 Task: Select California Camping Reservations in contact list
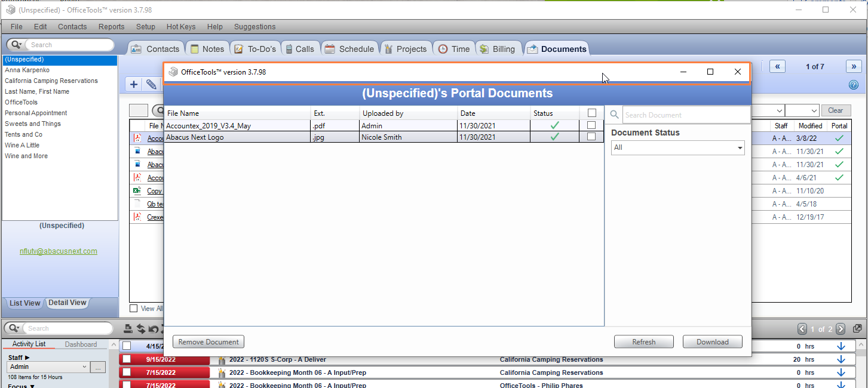click(x=51, y=81)
